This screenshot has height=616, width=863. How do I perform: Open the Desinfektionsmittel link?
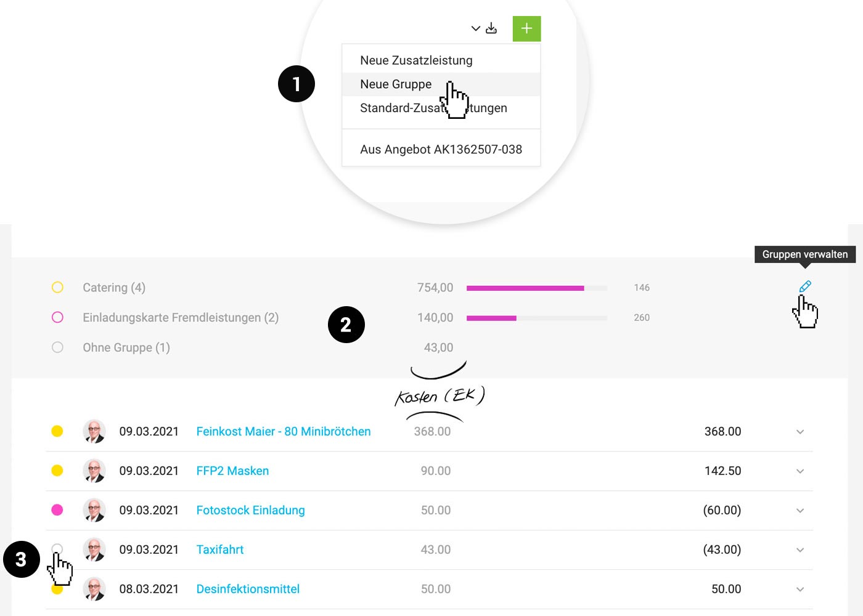click(248, 590)
